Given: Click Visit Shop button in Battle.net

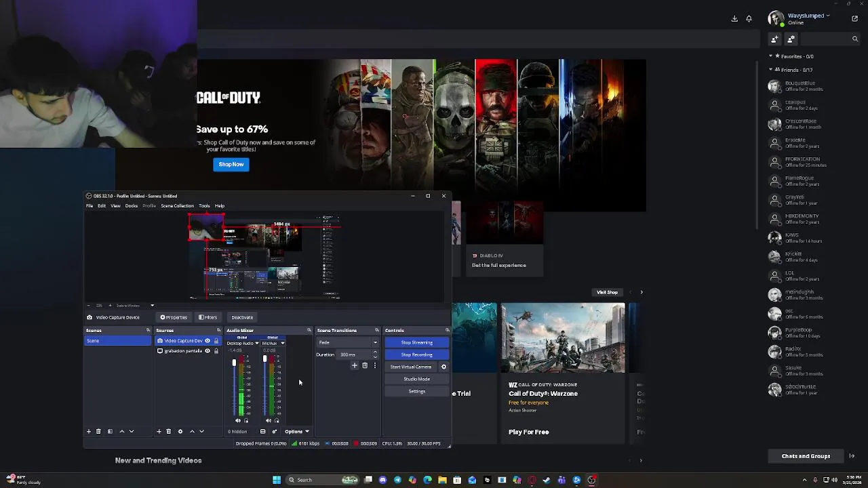Looking at the screenshot, I should click(x=607, y=292).
